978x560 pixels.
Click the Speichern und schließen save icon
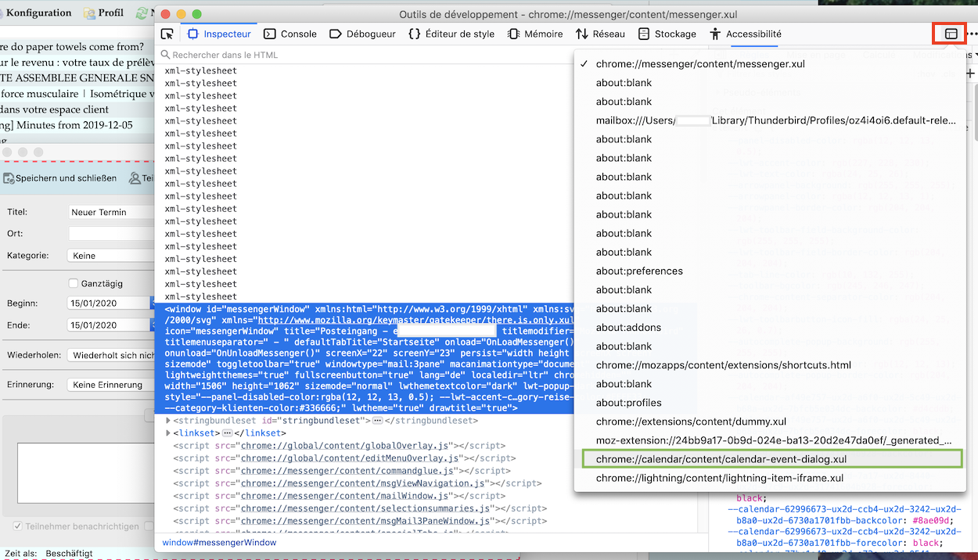coord(9,178)
